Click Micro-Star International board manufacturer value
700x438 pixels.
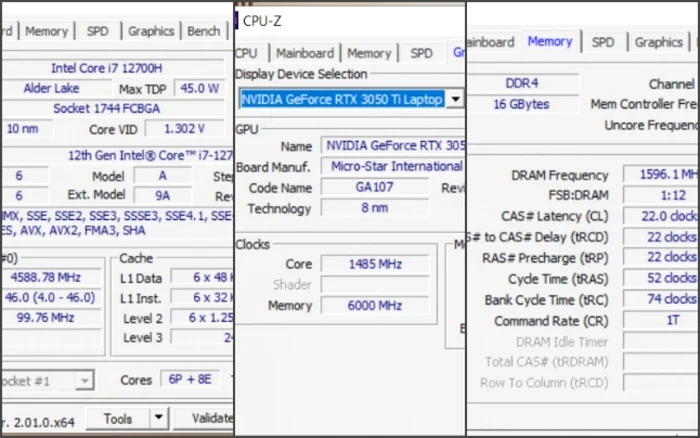point(393,166)
